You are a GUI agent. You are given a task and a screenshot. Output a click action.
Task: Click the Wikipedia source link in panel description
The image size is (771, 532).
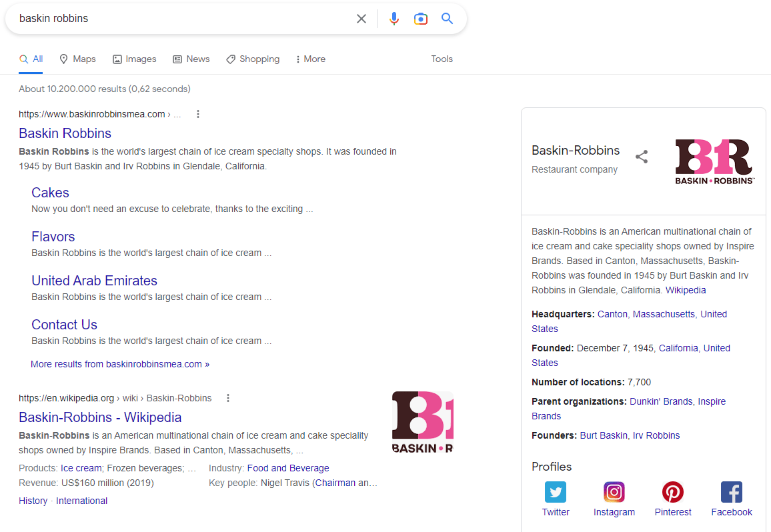[x=686, y=290]
